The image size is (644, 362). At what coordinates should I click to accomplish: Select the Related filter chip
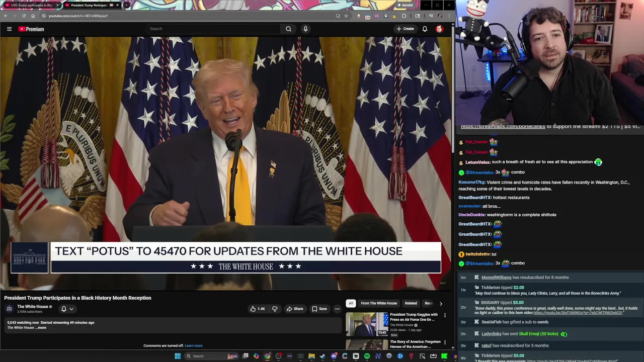(411, 303)
